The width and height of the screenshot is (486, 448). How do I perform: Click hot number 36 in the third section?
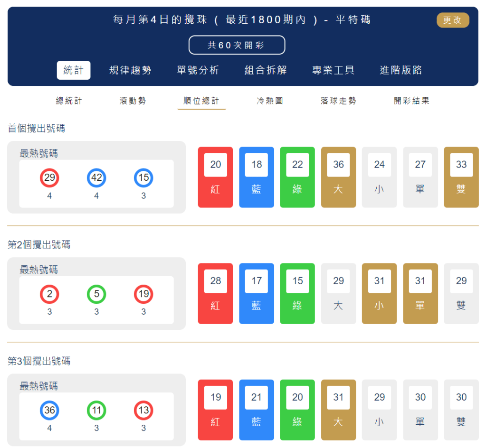pos(49,411)
